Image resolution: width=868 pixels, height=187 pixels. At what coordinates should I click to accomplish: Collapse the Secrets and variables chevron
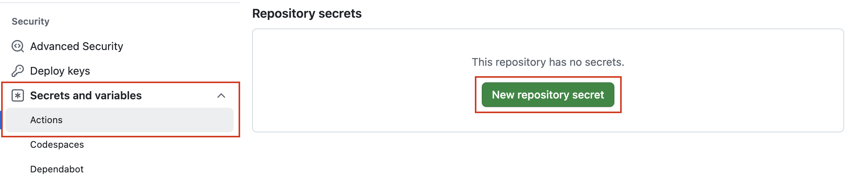(221, 95)
